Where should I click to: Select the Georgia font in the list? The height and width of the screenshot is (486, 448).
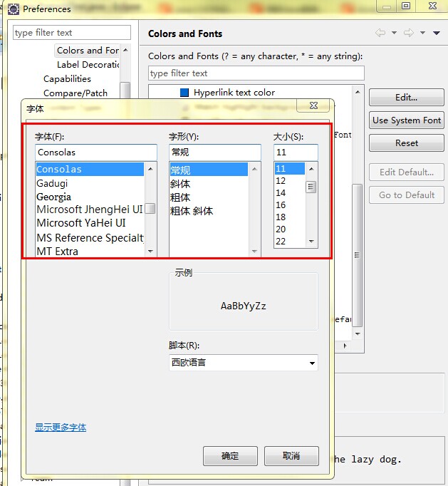click(x=54, y=197)
